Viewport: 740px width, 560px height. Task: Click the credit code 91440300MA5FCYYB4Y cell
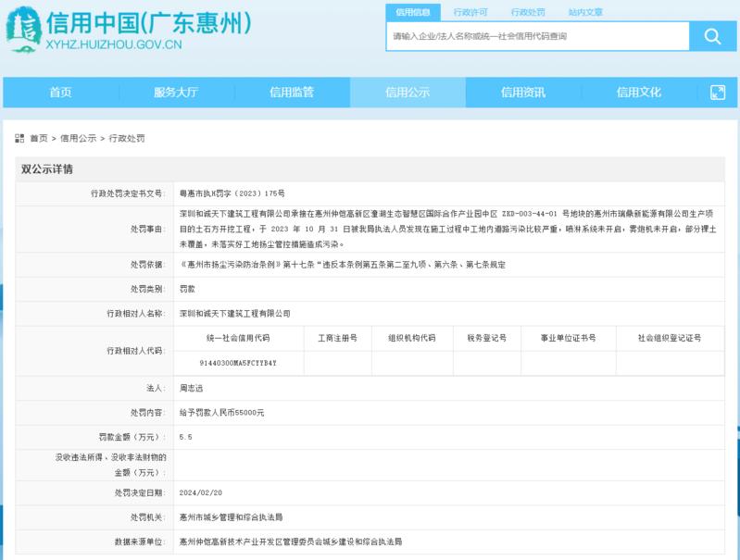(x=238, y=363)
